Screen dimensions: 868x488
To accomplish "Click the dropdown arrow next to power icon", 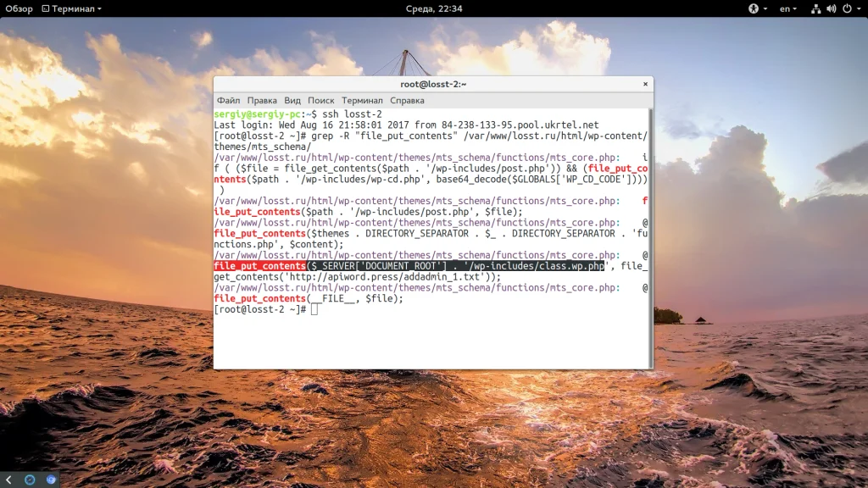I will 860,8.
